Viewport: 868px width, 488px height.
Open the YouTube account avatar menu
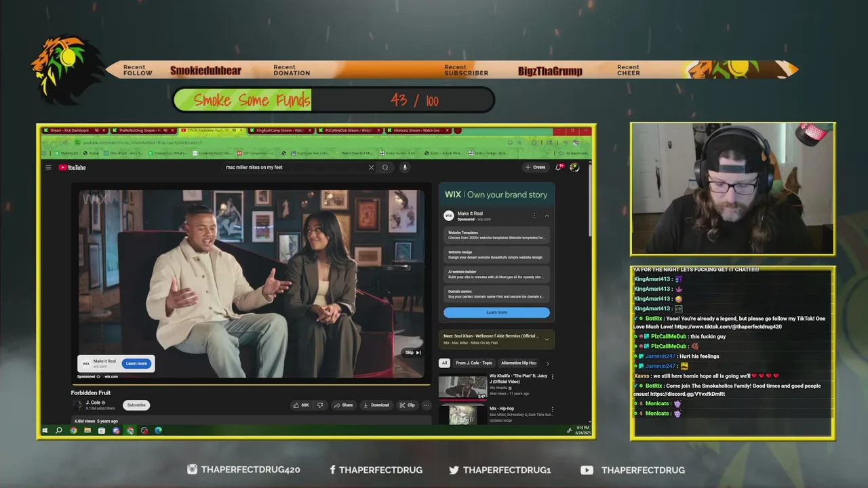point(574,167)
